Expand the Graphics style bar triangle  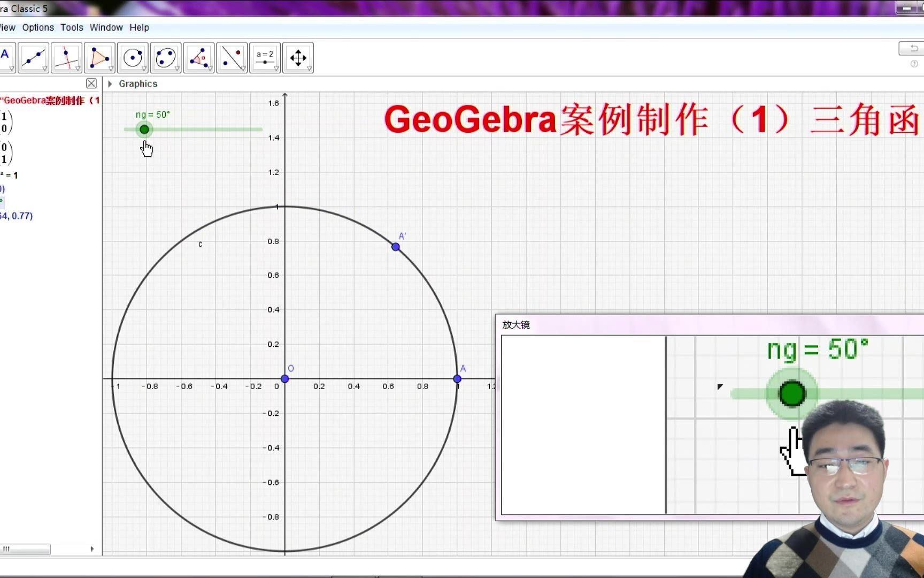point(110,84)
